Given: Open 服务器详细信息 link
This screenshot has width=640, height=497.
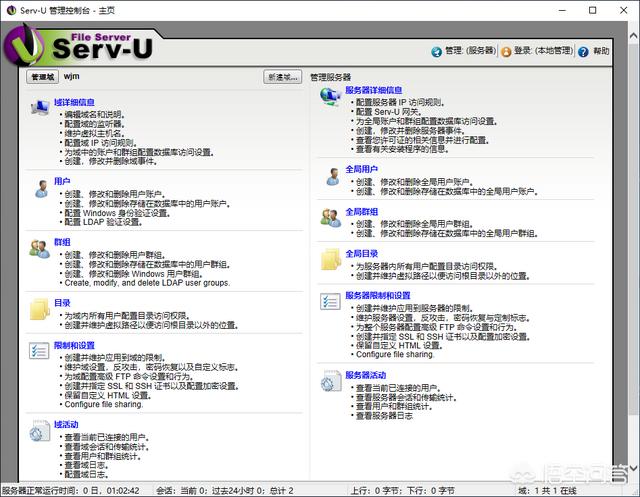Looking at the screenshot, I should click(x=374, y=90).
